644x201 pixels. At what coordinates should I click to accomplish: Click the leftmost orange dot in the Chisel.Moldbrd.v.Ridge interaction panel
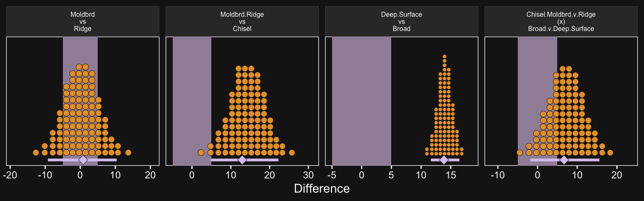tap(520, 152)
